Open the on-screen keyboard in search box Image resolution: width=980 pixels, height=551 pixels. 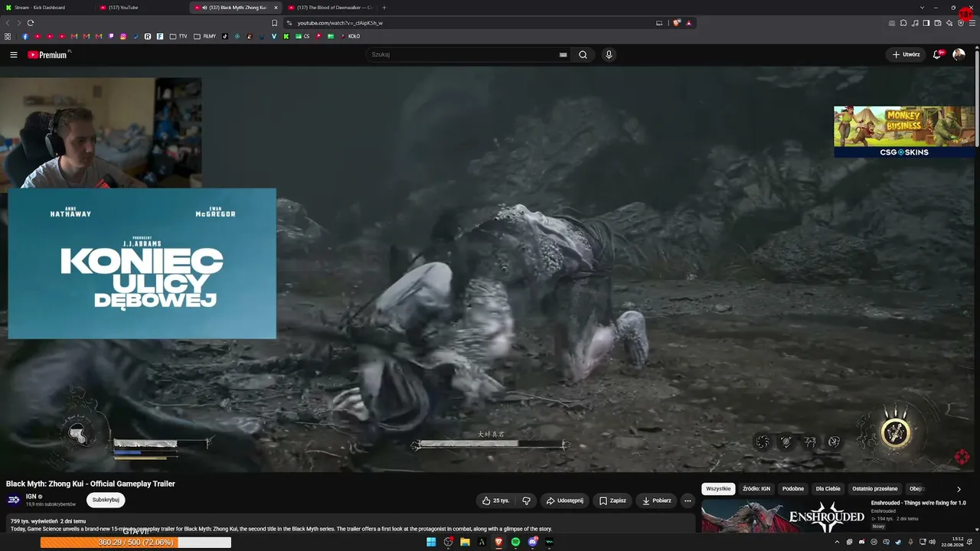pos(563,54)
